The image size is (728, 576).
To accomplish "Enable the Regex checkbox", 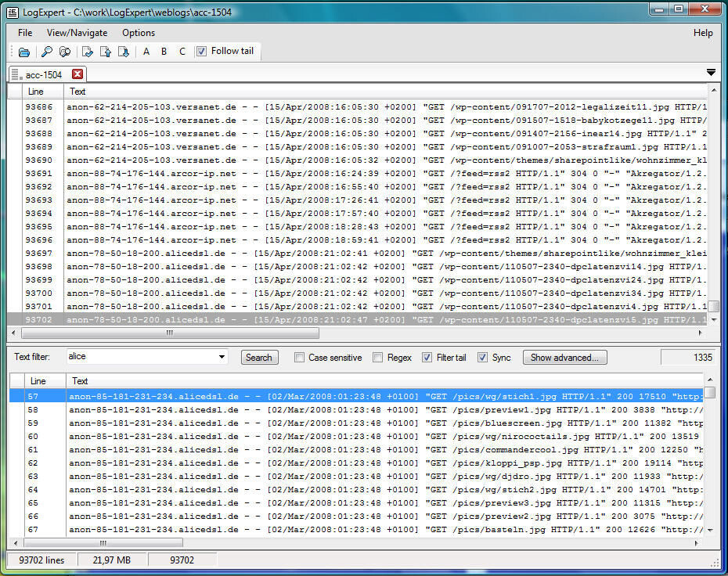I will (378, 358).
